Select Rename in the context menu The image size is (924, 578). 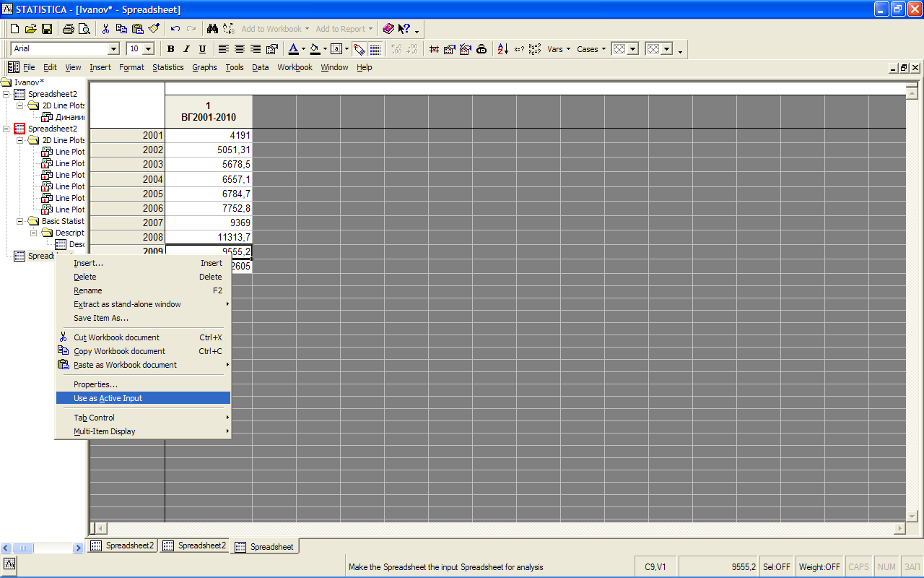143,290
